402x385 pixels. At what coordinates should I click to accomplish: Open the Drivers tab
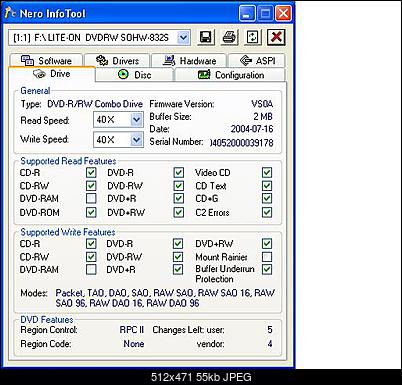[x=117, y=61]
